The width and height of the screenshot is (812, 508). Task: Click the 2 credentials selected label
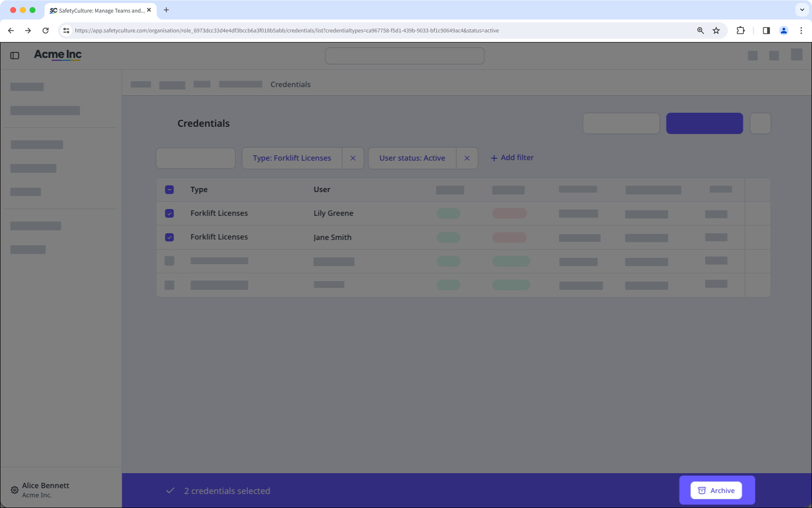pyautogui.click(x=227, y=491)
